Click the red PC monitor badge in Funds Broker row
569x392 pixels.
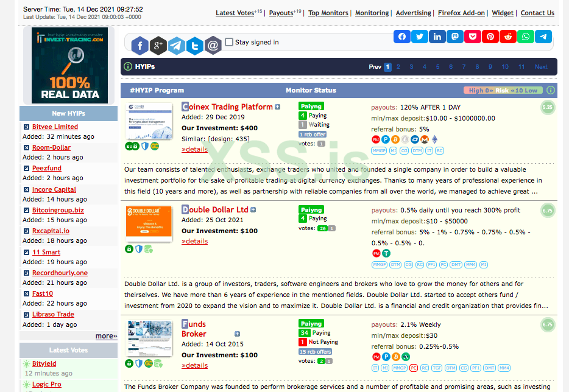coord(413,368)
